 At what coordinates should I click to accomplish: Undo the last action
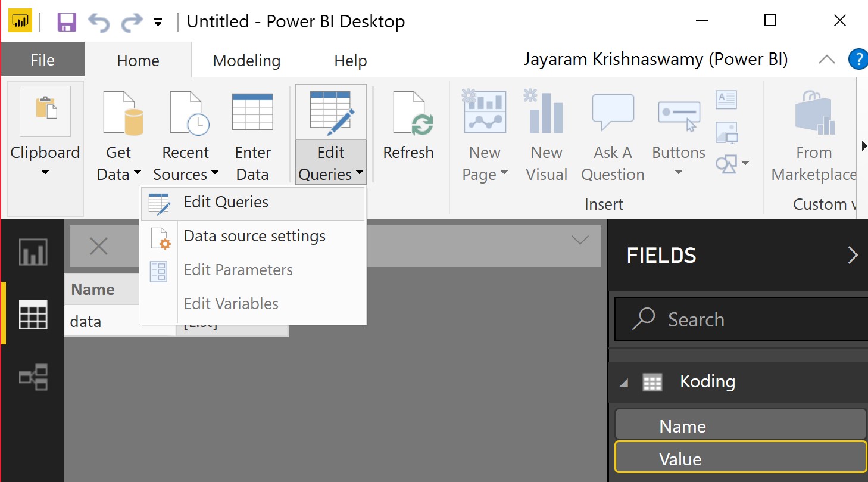click(x=98, y=20)
